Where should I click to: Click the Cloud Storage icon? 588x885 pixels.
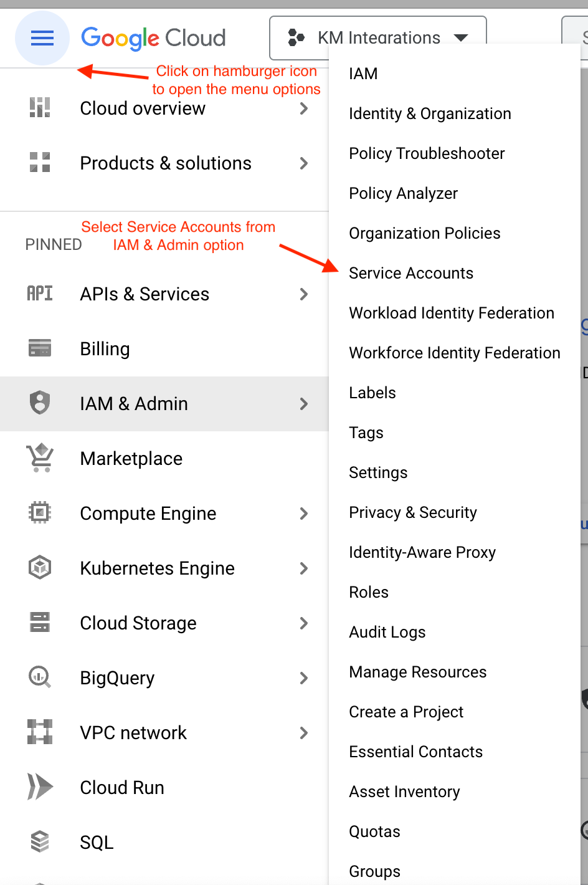[x=40, y=623]
